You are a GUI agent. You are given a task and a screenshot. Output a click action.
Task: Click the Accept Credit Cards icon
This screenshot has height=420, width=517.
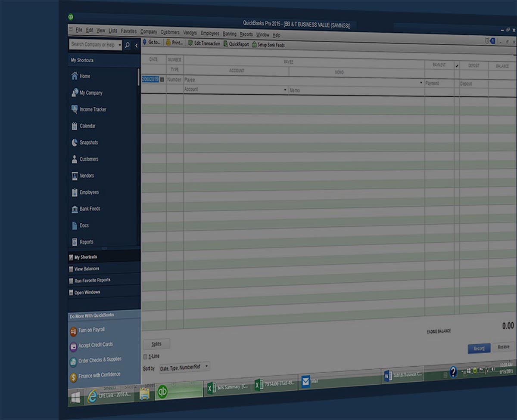pos(73,346)
